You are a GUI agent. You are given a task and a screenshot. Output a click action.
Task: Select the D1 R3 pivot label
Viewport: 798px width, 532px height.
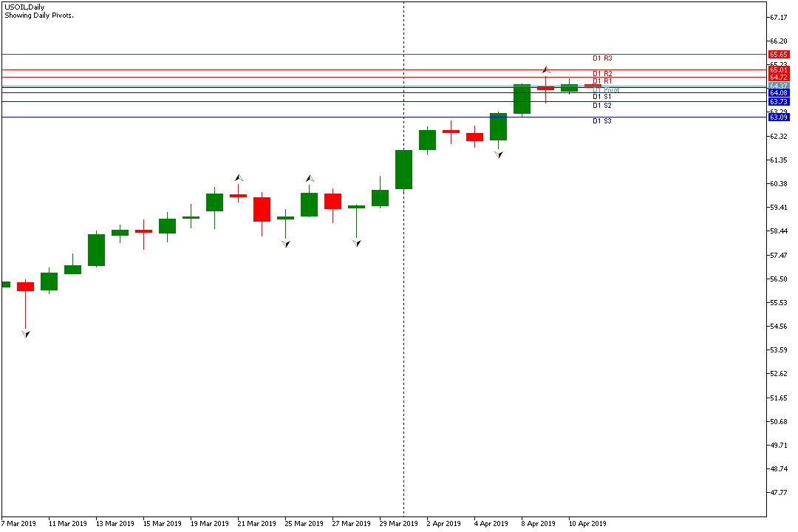[x=602, y=58]
